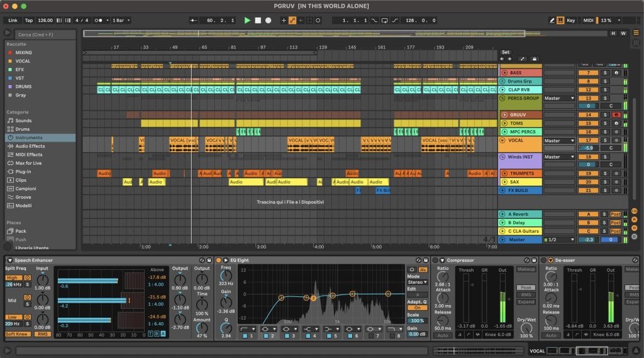Viewport: 644px width, 358px height.
Task: Open the EQ Eight Stereo mode dropdown
Action: pyautogui.click(x=418, y=282)
